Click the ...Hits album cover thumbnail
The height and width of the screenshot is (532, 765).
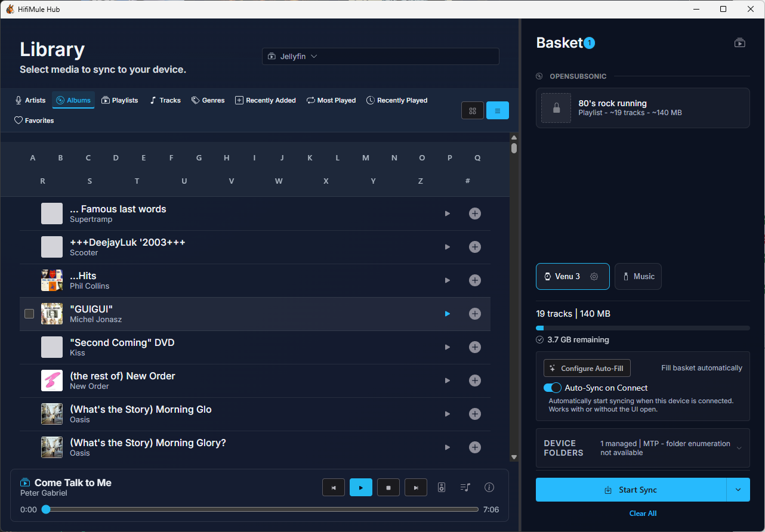pyautogui.click(x=52, y=280)
